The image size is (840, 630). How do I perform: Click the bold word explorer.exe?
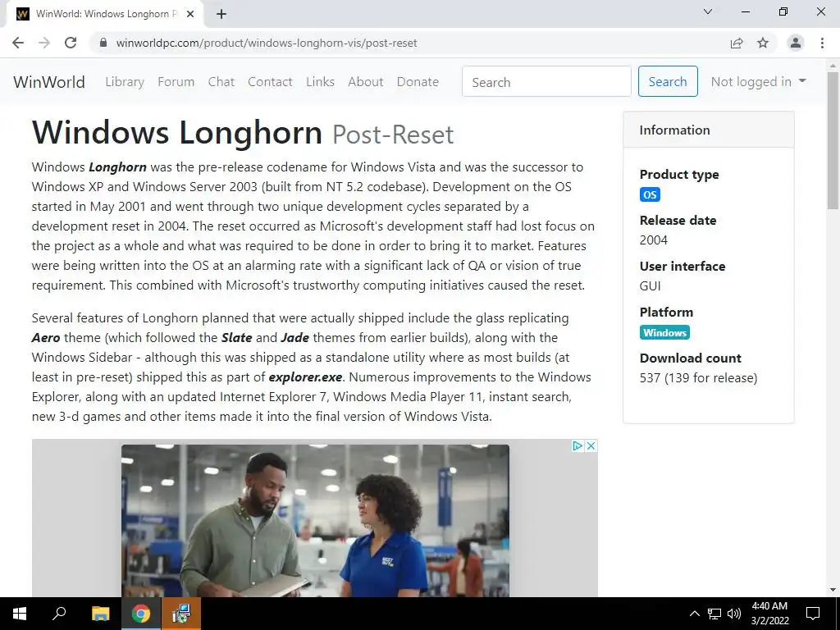tap(305, 377)
